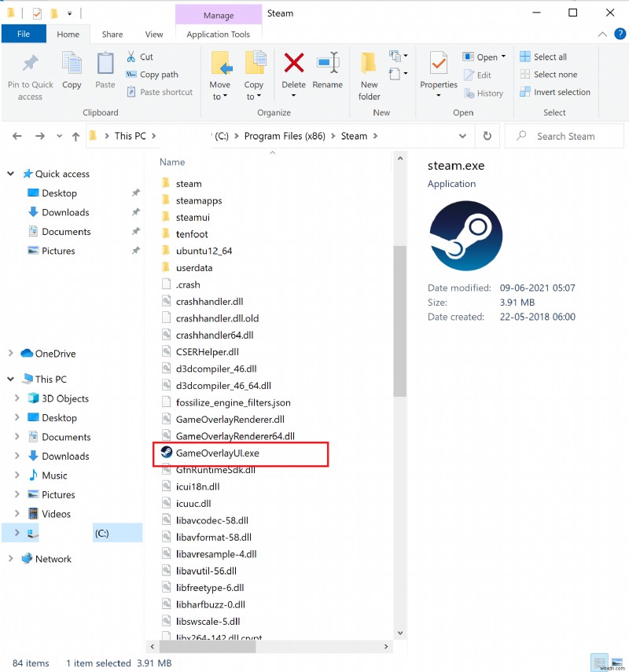This screenshot has width=629, height=672.
Task: Click History in the Open group
Action: [x=484, y=94]
